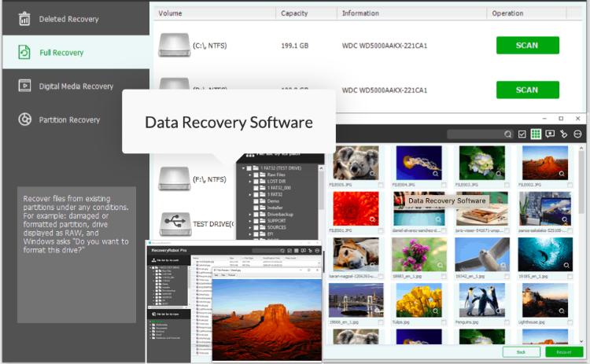Click the folder tree scrollbar
590x364 pixels.
pyautogui.click(x=321, y=192)
